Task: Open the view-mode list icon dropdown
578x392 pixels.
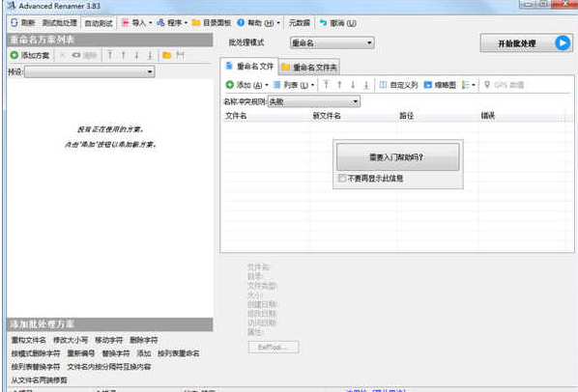Action: [469, 85]
